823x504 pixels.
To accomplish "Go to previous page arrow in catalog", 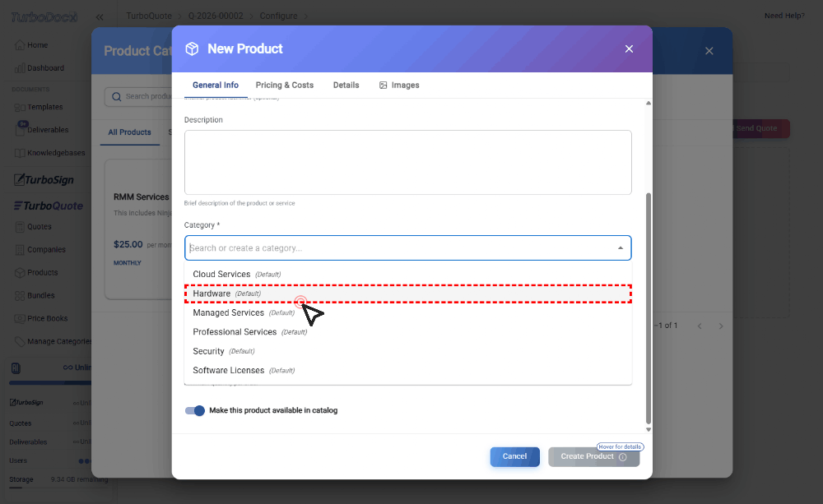I will (699, 326).
